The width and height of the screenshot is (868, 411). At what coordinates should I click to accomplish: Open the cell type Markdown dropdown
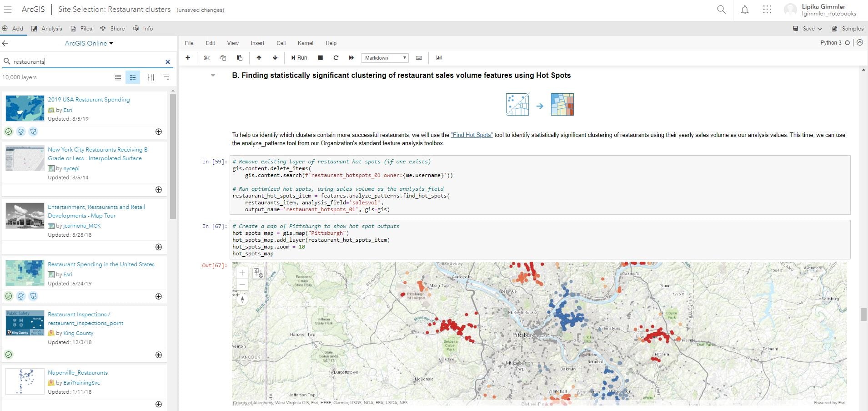[x=385, y=58]
